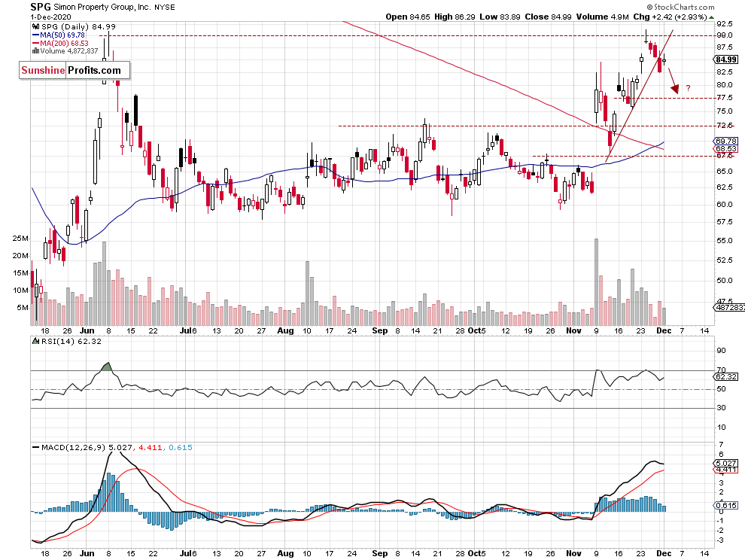
Task: Click the 4872837 volume tag on the axis
Action: coord(730,308)
